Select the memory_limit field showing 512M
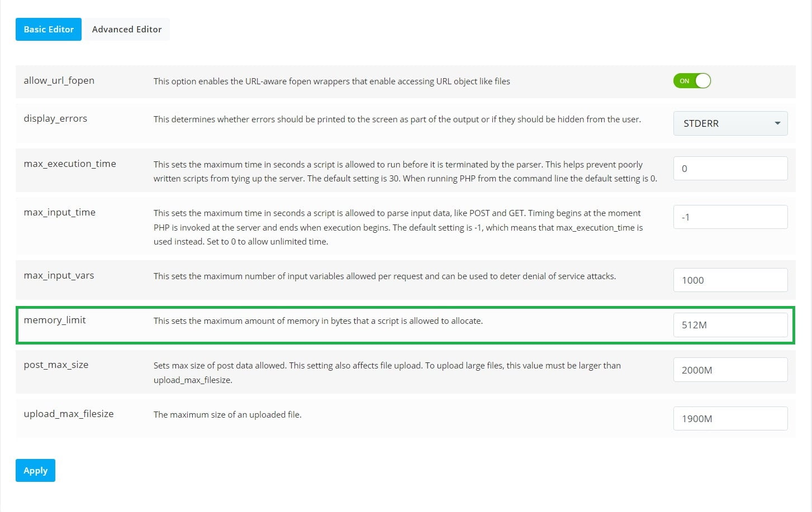This screenshot has height=512, width=812. 730,325
